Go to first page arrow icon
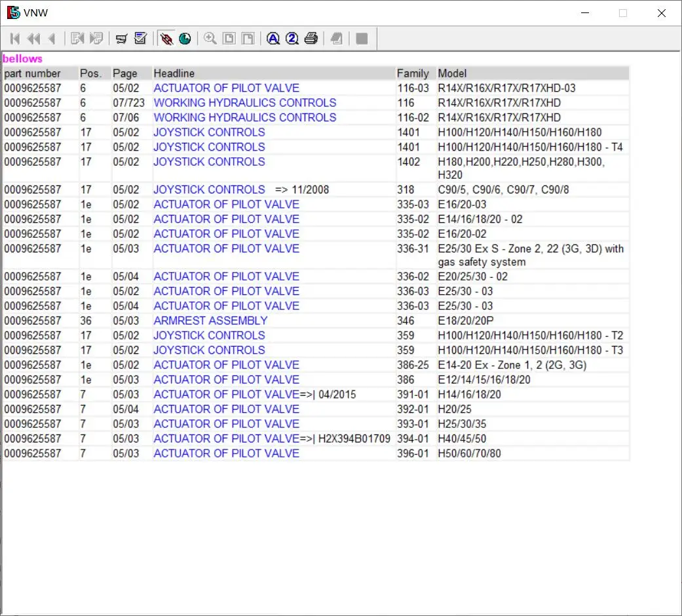The image size is (682, 616). [15, 39]
